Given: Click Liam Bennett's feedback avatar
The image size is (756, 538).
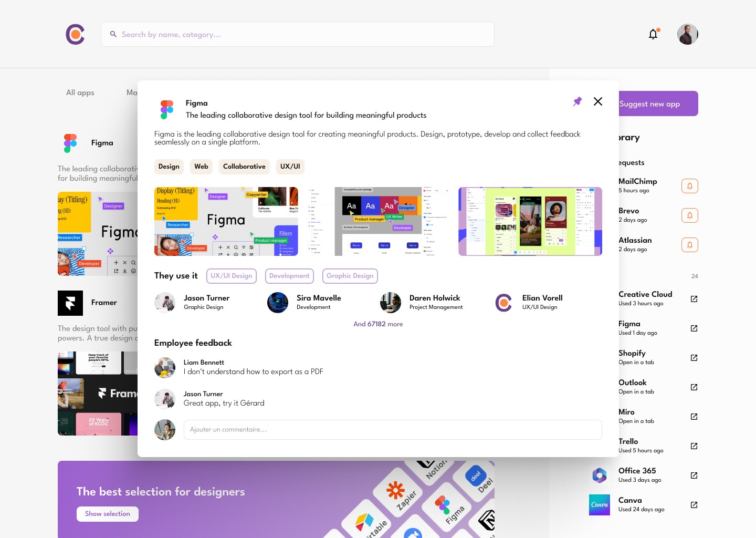Looking at the screenshot, I should point(165,368).
